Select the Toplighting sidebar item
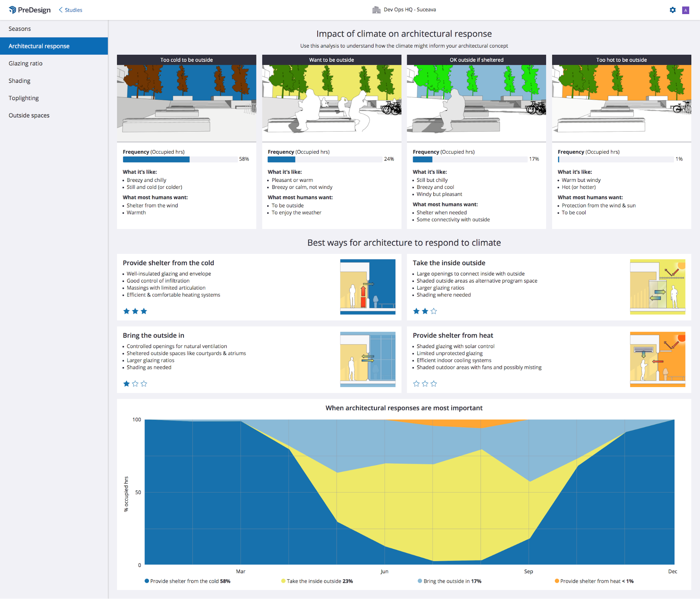Screen dimensions: 700x599 click(24, 98)
